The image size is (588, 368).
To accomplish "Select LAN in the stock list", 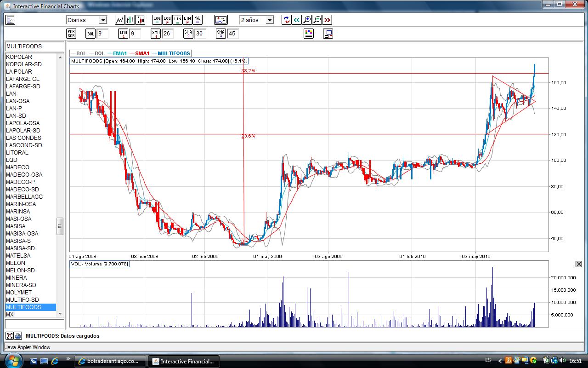I will point(11,94).
